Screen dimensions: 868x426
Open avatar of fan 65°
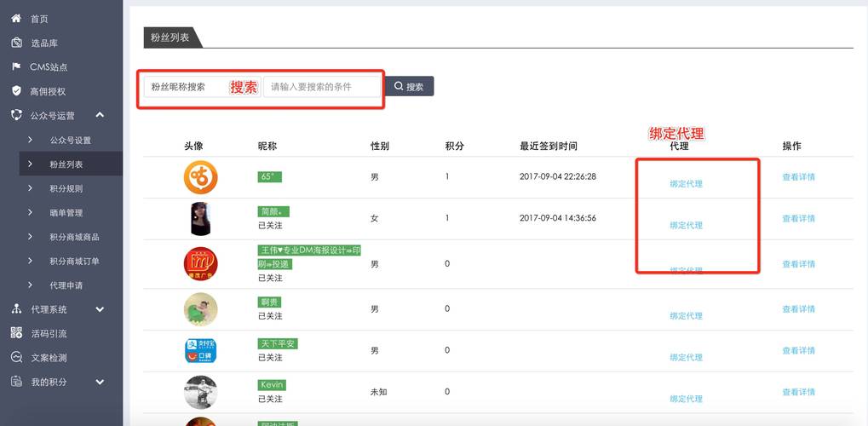200,177
